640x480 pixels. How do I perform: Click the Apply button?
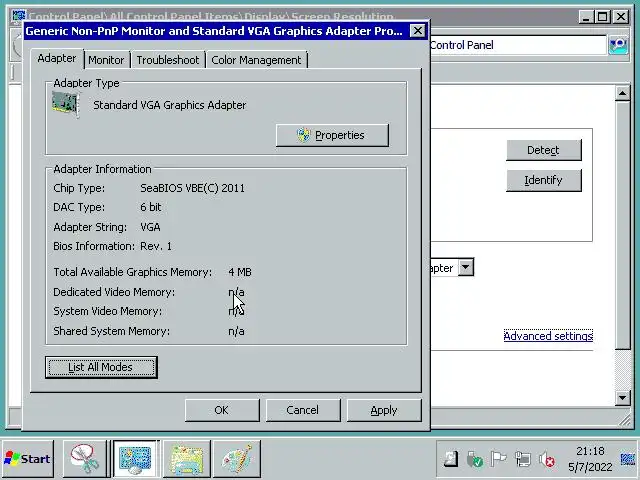pyautogui.click(x=384, y=410)
